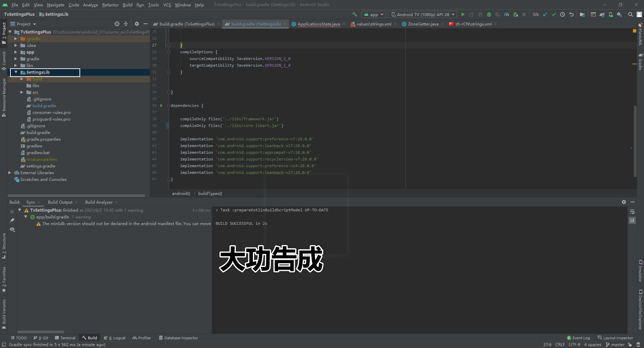Click the Git Commit checkmark icon
This screenshot has height=348, width=644.
[554, 14]
